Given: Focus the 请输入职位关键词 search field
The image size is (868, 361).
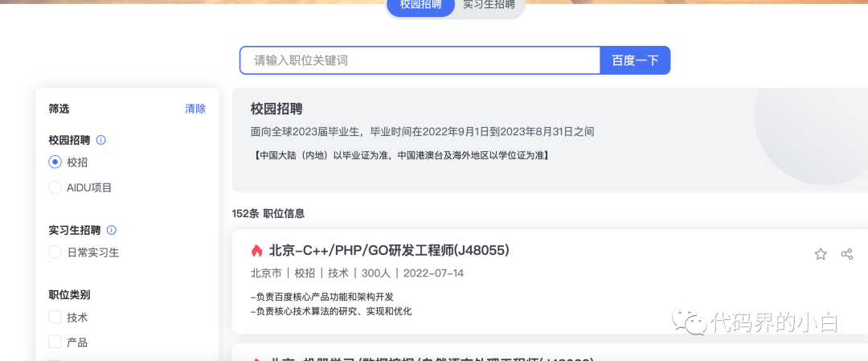Looking at the screenshot, I should pyautogui.click(x=420, y=60).
